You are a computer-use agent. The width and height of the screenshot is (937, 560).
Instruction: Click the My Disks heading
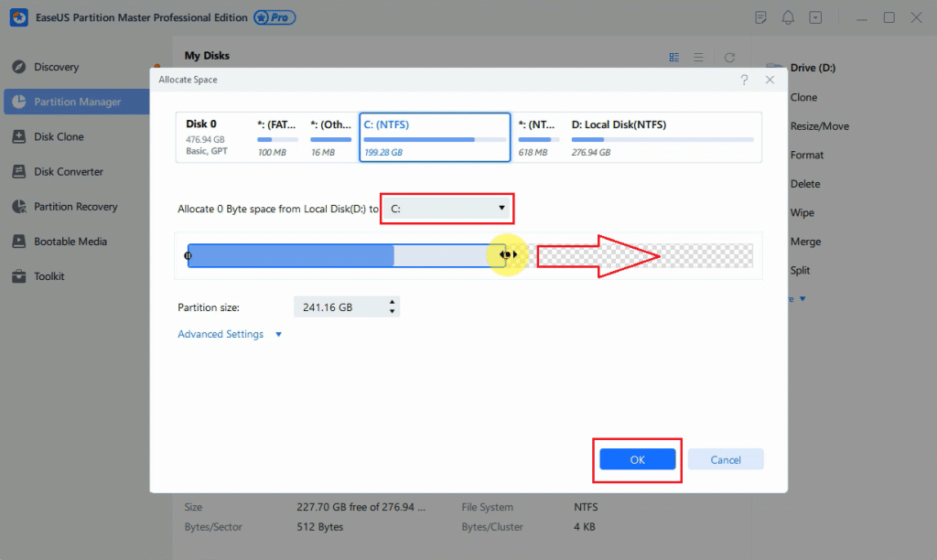coord(207,56)
